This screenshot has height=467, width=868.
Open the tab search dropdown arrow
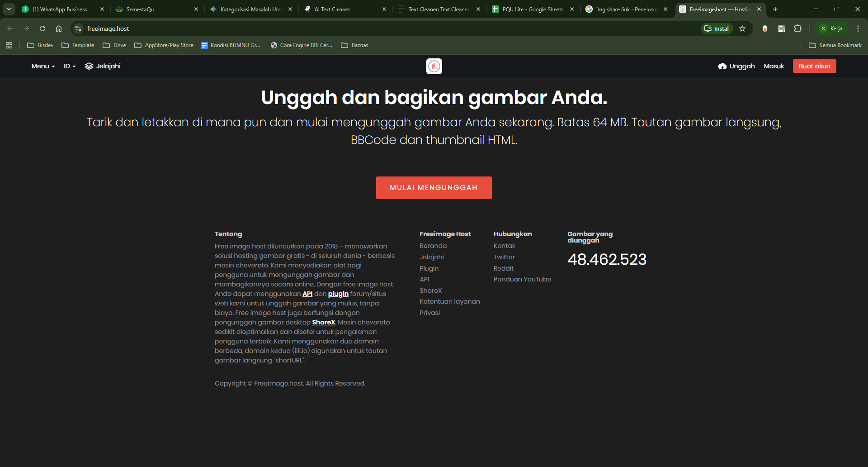(x=9, y=9)
